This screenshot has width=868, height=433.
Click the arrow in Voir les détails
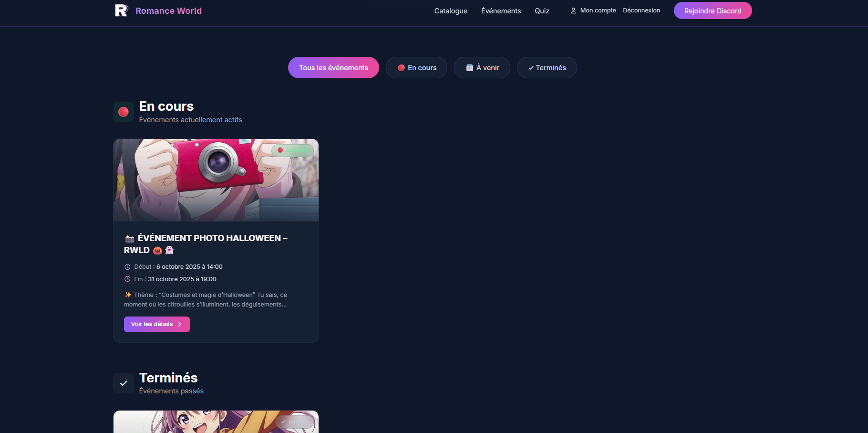click(180, 324)
